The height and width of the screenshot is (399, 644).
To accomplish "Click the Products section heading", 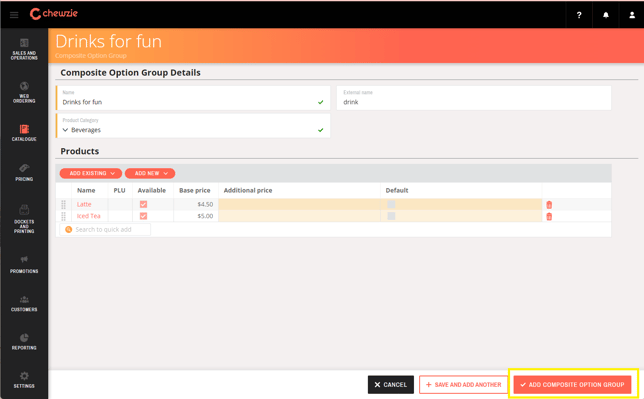I will 80,151.
